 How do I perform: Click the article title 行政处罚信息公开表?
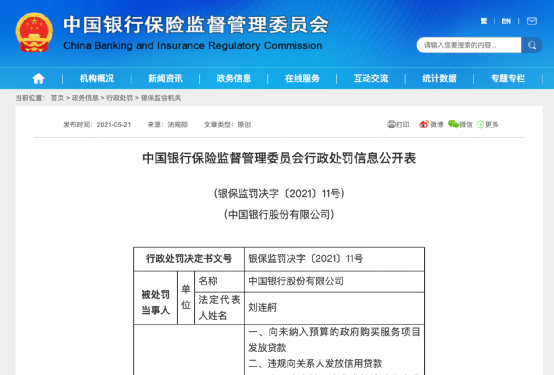pos(279,158)
